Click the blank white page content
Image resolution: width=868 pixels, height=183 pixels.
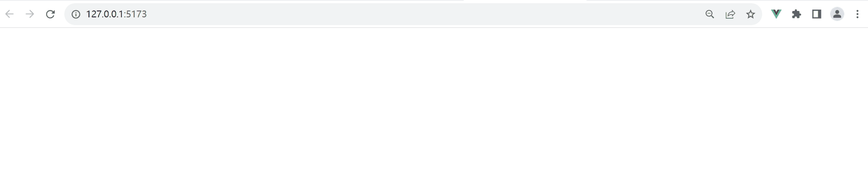coord(434,105)
